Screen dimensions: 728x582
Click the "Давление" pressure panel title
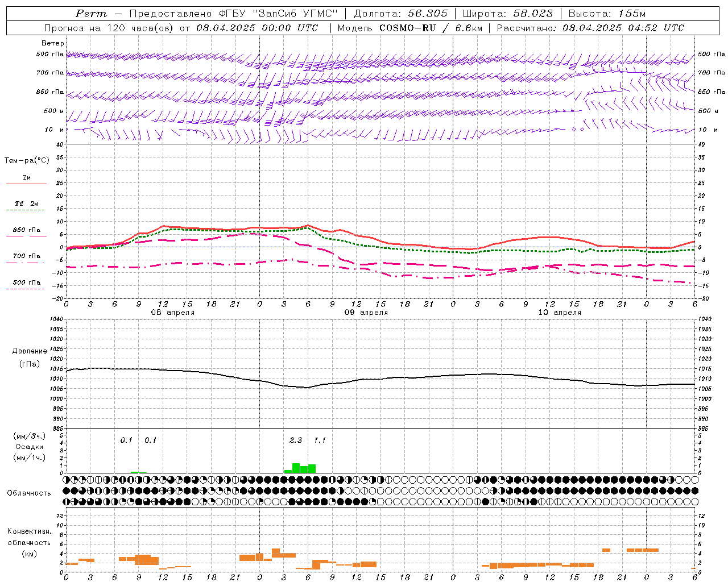click(30, 351)
